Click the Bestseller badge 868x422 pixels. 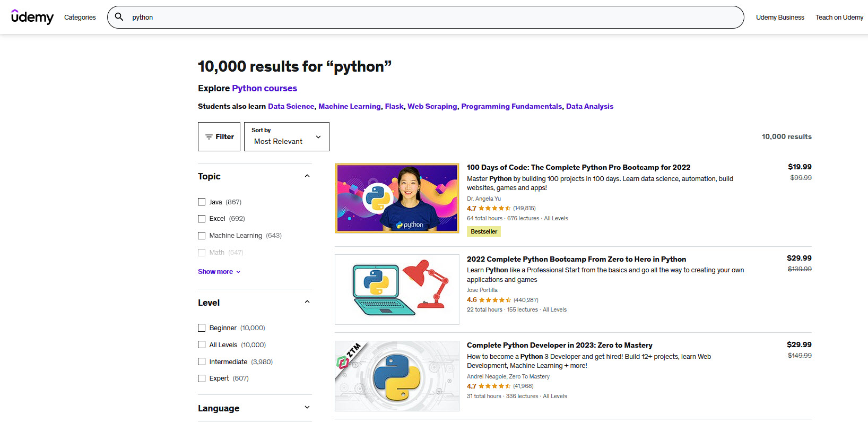pos(484,231)
